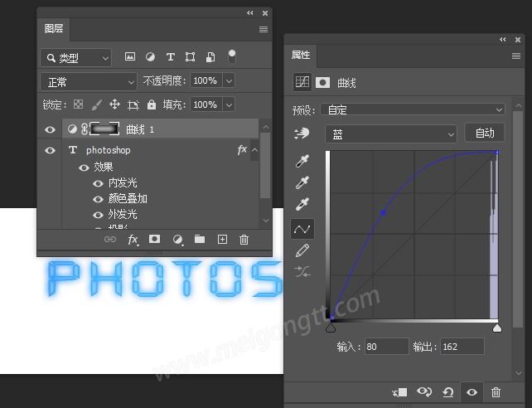The width and height of the screenshot is (532, 408).
Task: Click the 自动 auto button
Action: pos(485,133)
